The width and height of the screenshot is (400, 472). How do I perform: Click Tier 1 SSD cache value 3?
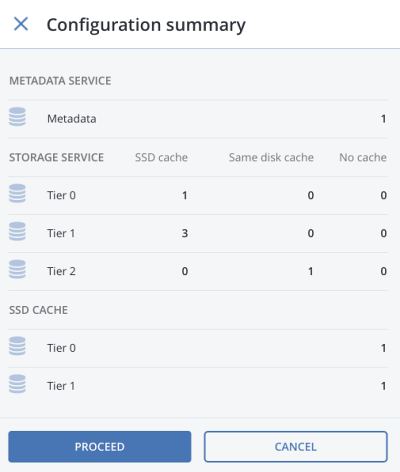(185, 233)
